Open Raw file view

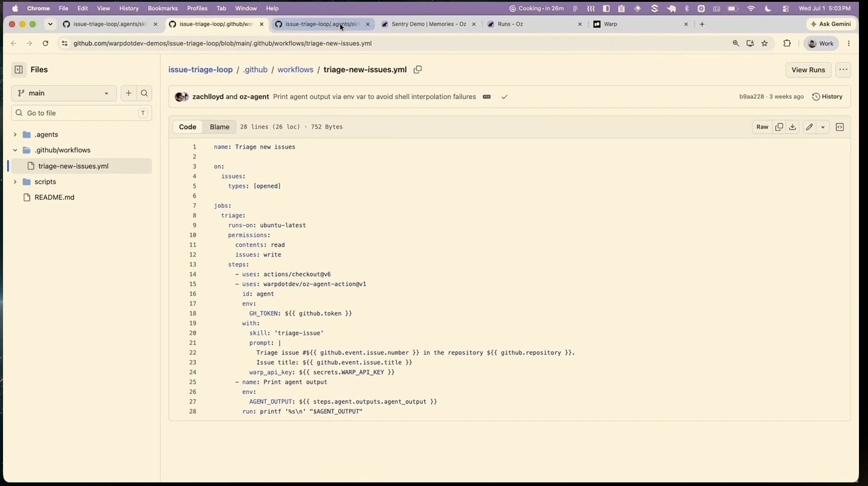point(763,127)
